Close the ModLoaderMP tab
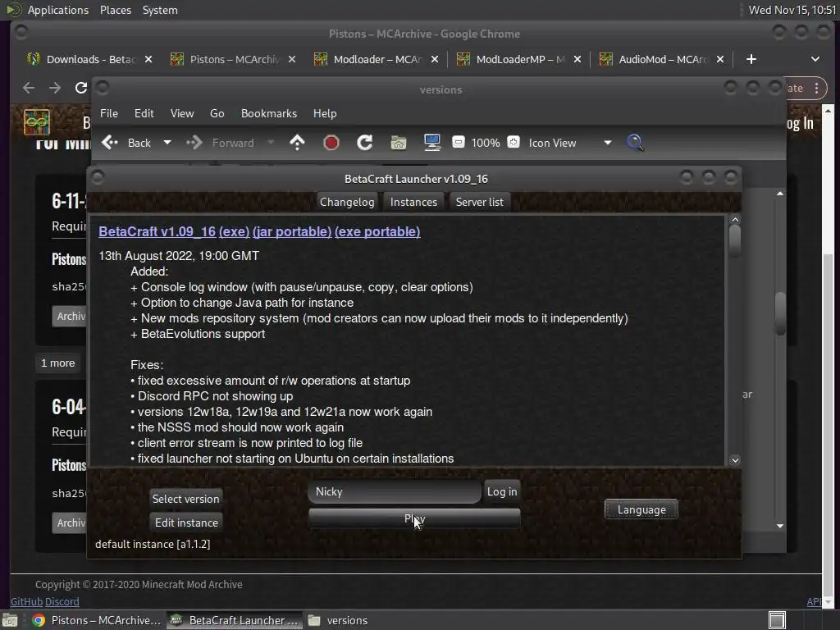Image resolution: width=840 pixels, height=630 pixels. (x=577, y=59)
